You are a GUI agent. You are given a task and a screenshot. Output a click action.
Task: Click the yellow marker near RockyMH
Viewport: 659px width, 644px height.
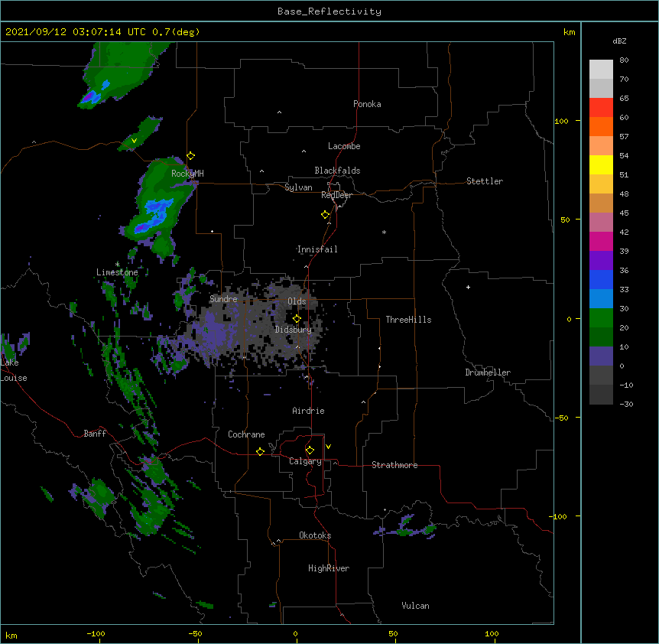191,156
